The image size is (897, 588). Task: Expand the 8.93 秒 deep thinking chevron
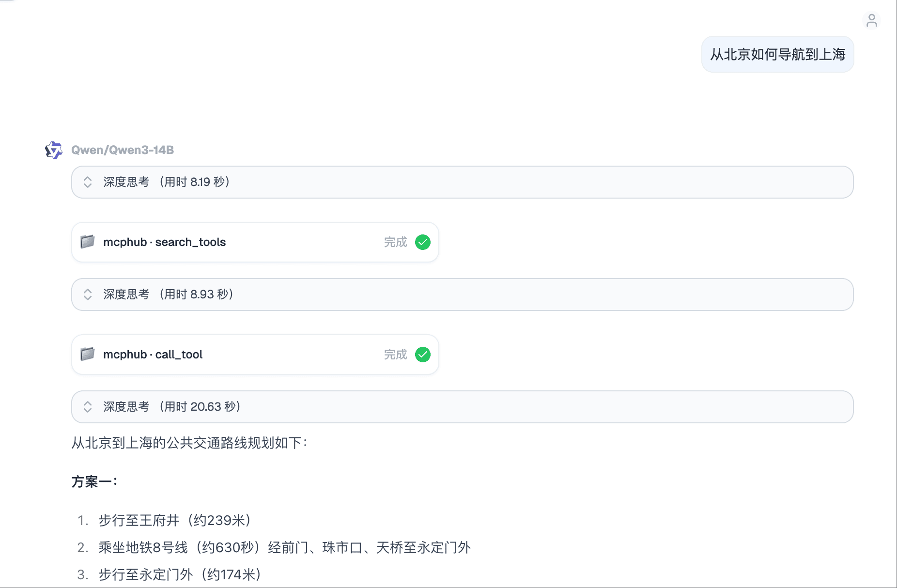click(88, 294)
